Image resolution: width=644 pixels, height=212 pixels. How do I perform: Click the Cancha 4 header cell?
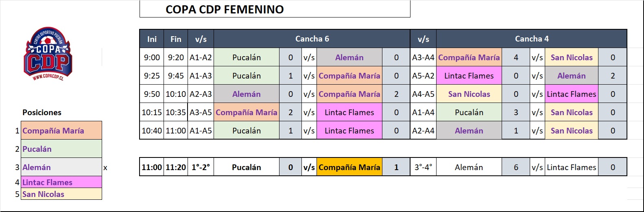[x=531, y=39]
